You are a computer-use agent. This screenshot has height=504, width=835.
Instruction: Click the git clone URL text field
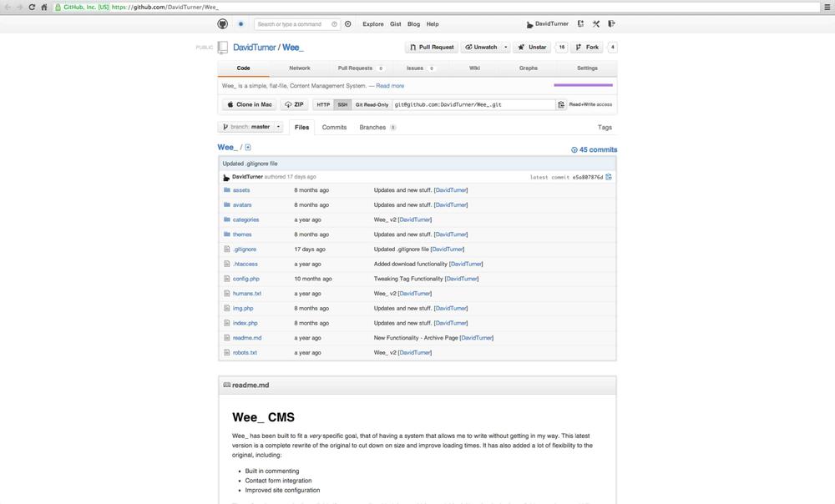click(473, 105)
